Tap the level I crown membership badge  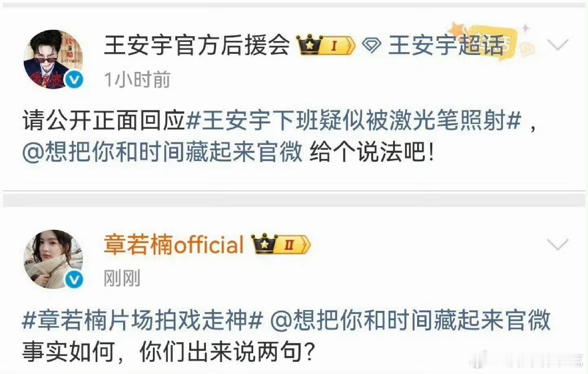click(x=327, y=45)
